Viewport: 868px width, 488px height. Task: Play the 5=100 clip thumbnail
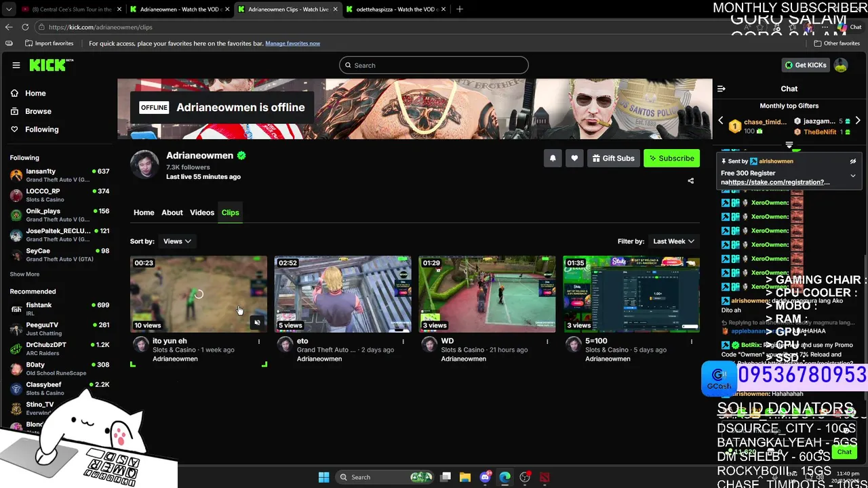coord(631,294)
